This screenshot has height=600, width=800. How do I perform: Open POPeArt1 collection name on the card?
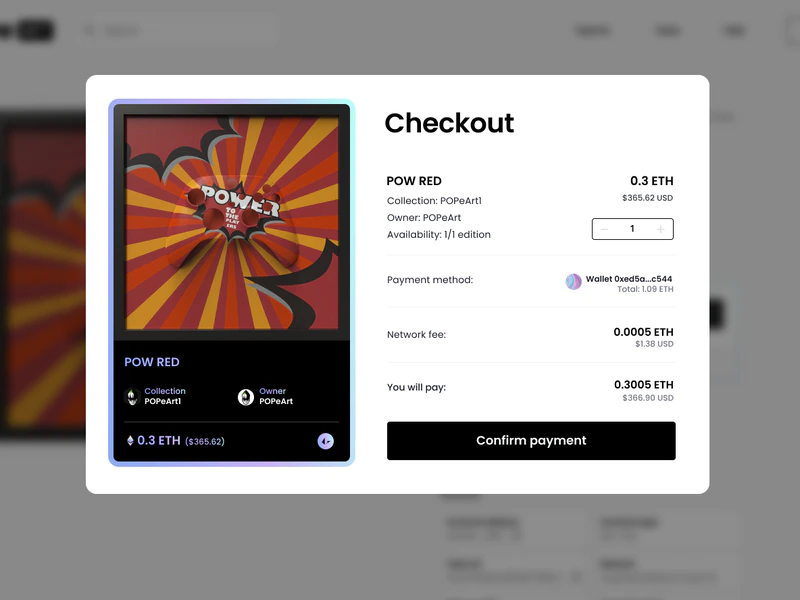click(x=165, y=402)
